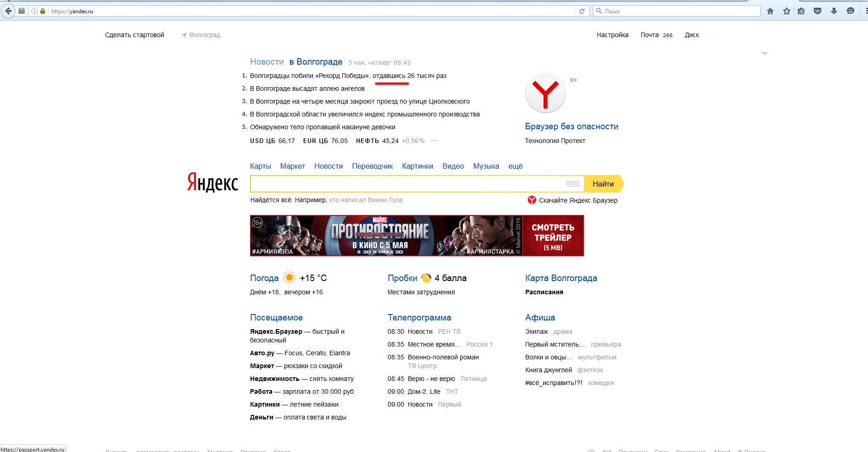Open the Настройка link
This screenshot has width=868, height=452.
coord(612,35)
